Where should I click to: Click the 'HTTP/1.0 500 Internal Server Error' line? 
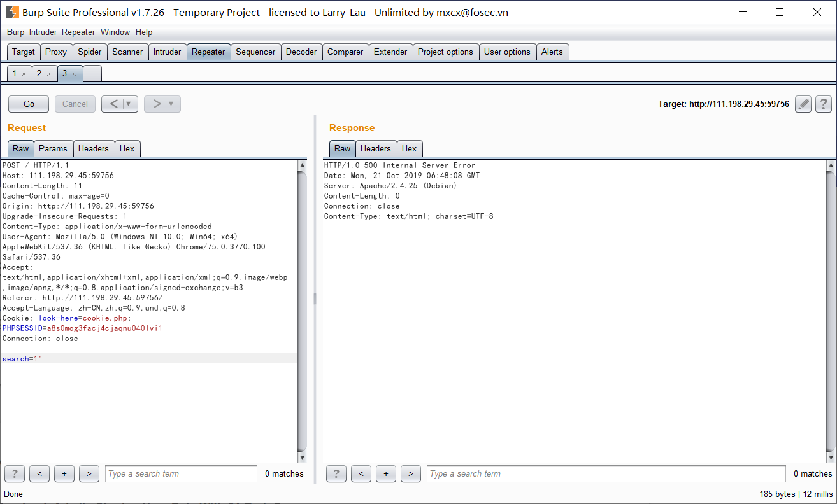tap(399, 165)
